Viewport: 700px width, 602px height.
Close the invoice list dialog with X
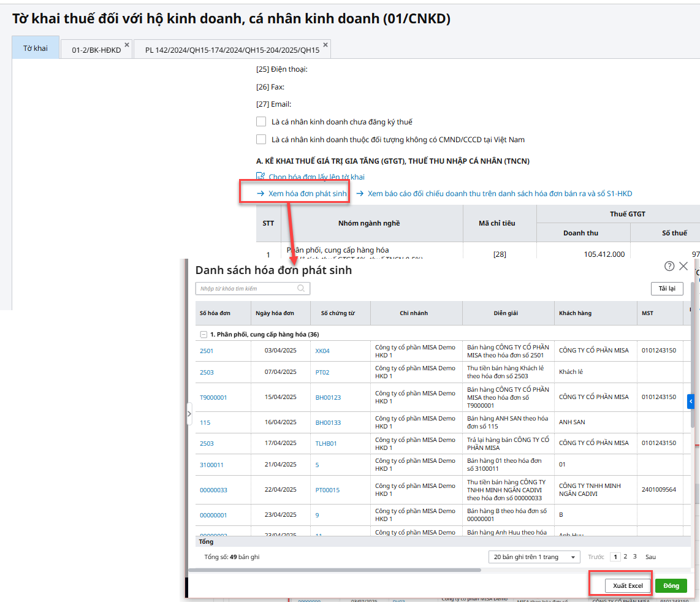click(683, 266)
